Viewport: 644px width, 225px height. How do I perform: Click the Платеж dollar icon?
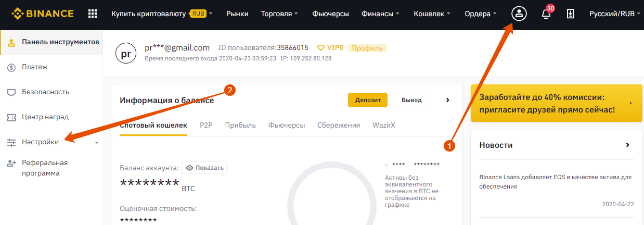click(x=11, y=67)
